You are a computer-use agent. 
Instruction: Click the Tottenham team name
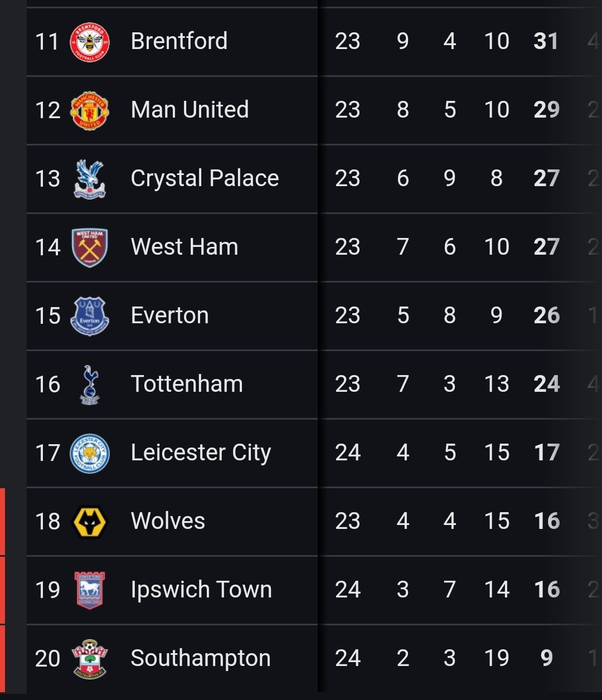point(187,384)
